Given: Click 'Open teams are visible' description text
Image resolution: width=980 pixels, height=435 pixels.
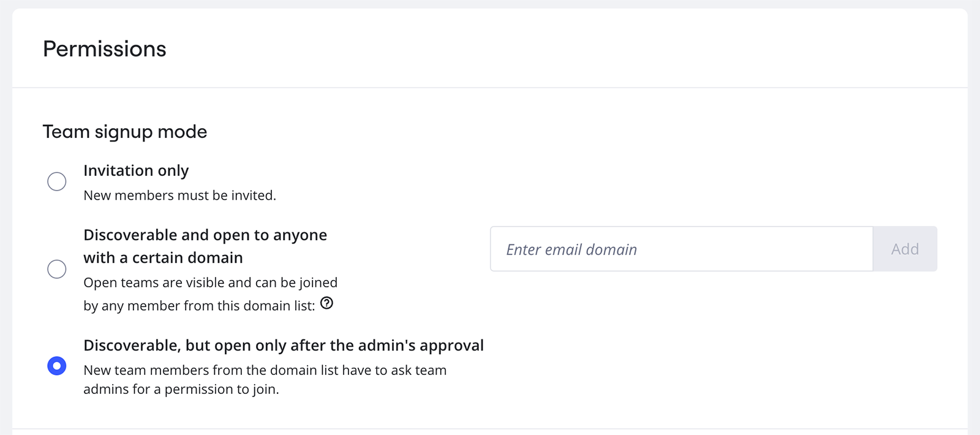Looking at the screenshot, I should (x=210, y=282).
